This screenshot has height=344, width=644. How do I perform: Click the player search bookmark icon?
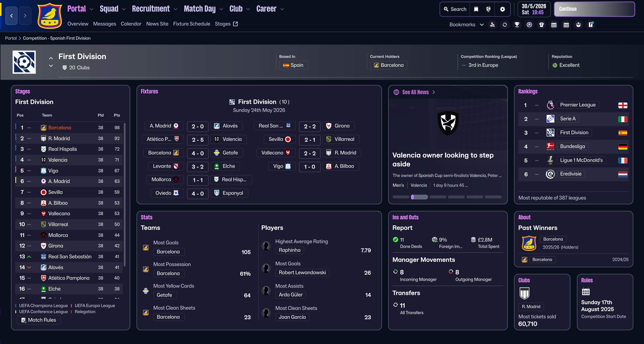coord(493,25)
